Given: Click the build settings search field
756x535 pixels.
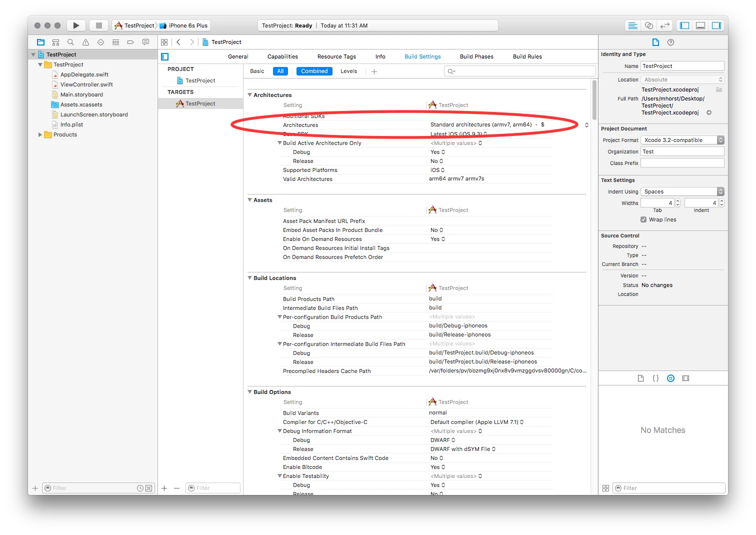Looking at the screenshot, I should point(520,71).
